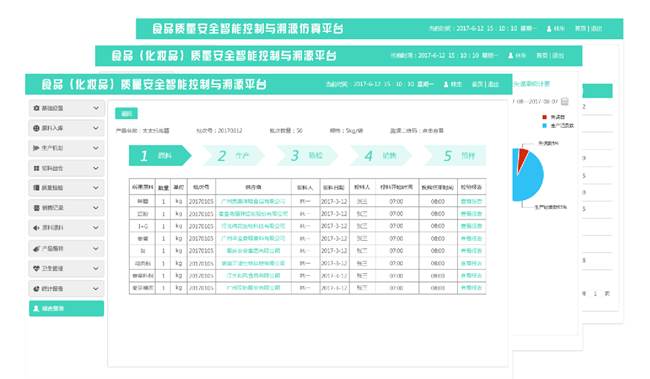
Task: Select step 5 in the process bar
Action: click(455, 155)
